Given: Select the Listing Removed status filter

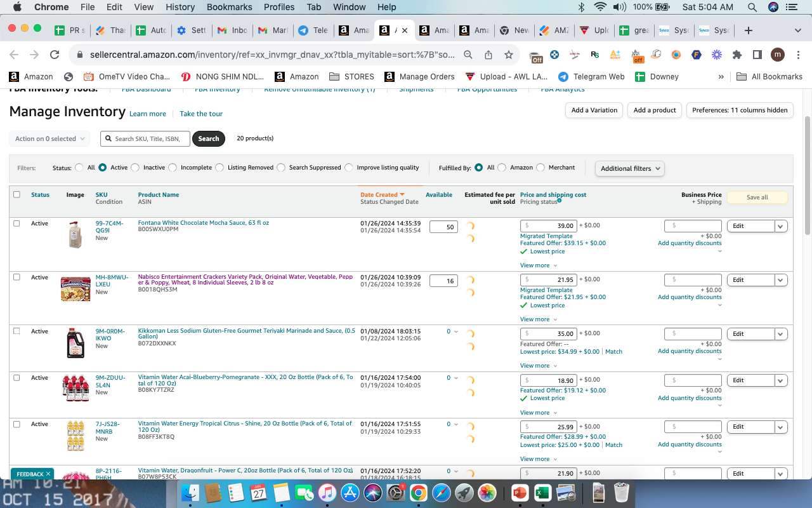Looking at the screenshot, I should [x=219, y=168].
